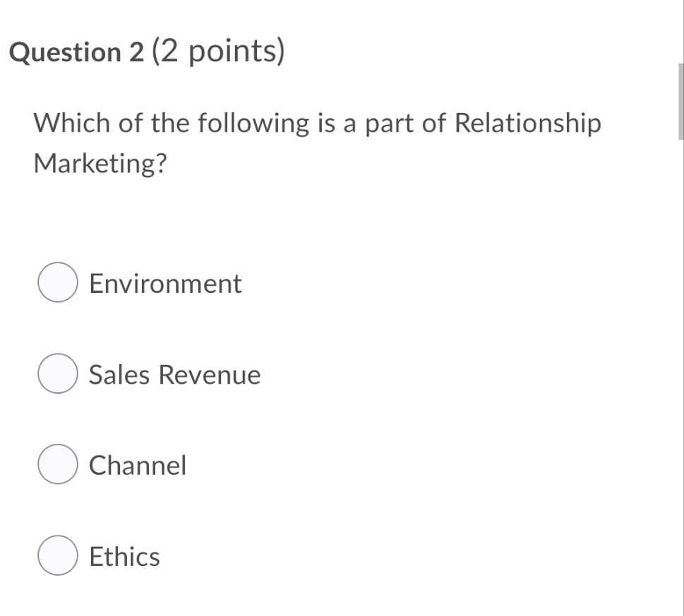Image resolution: width=684 pixels, height=616 pixels.
Task: Click the Environment option label
Action: pos(165,284)
